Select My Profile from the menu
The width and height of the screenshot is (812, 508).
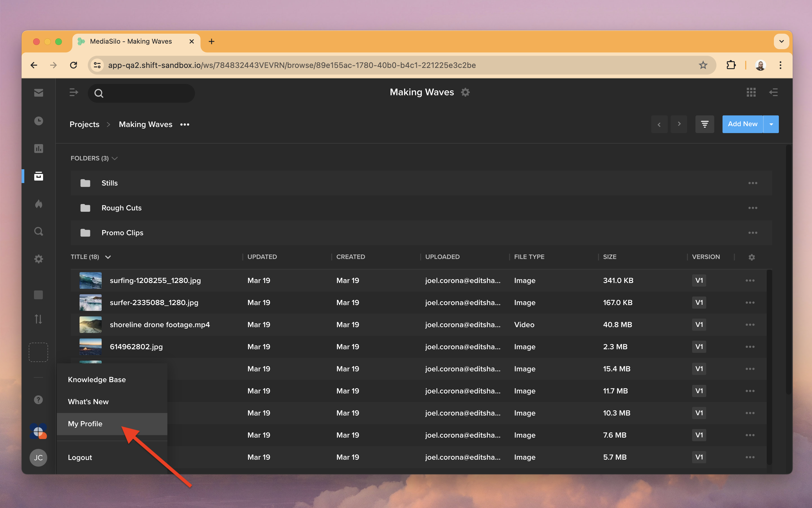85,424
